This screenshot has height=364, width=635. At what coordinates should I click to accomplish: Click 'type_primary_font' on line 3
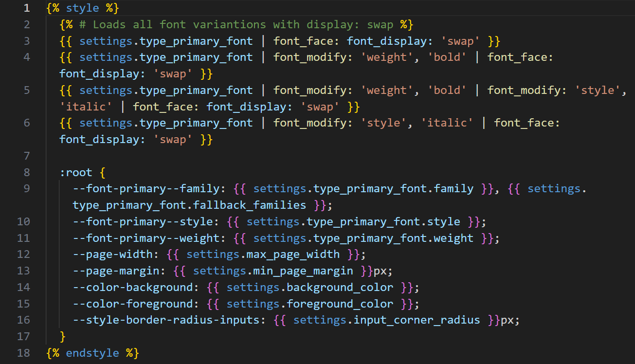click(x=196, y=41)
